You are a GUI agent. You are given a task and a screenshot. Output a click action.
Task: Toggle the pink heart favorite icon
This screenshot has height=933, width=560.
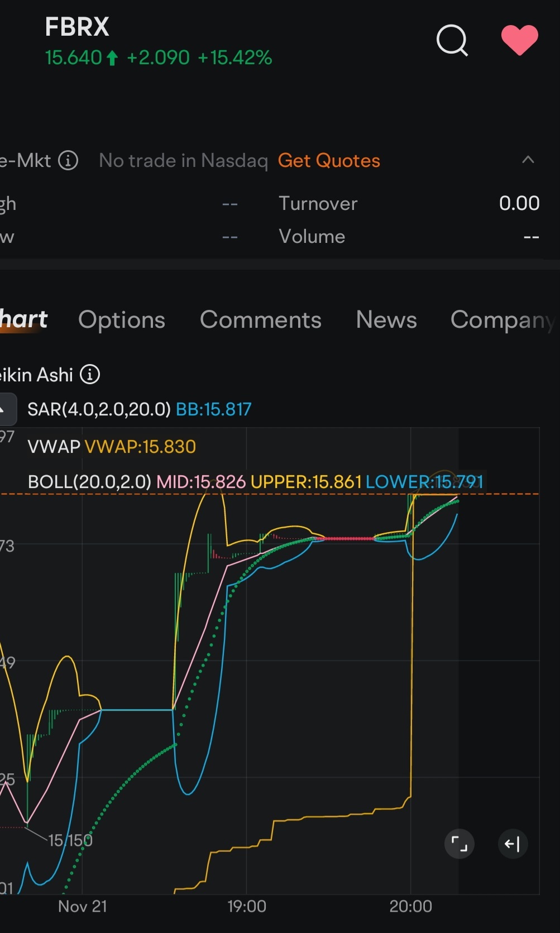(519, 40)
